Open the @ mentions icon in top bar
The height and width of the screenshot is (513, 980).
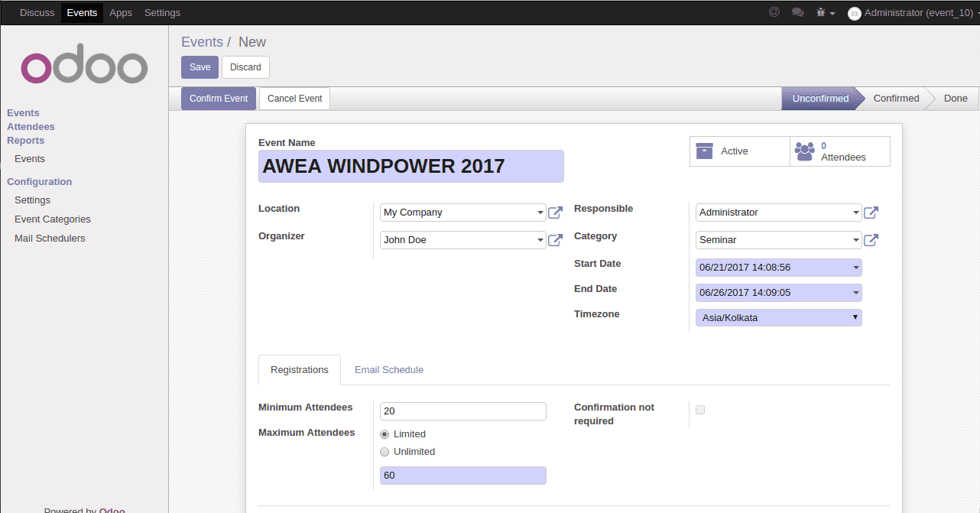(774, 12)
